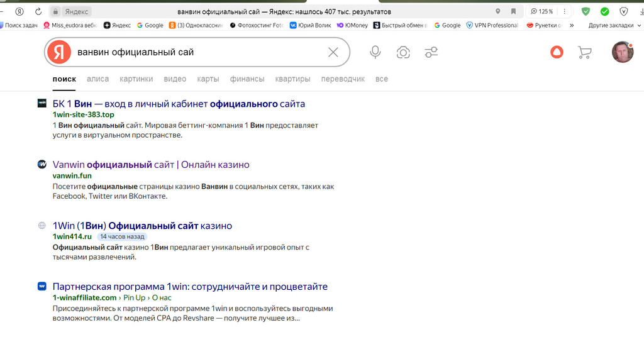Open VPN Professional bookmark
644x342 pixels.
[x=492, y=25]
